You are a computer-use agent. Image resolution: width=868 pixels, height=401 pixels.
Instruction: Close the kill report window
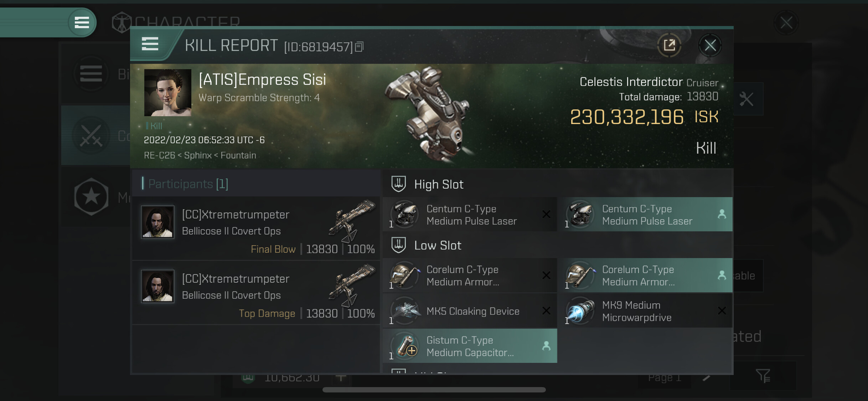[x=710, y=45]
